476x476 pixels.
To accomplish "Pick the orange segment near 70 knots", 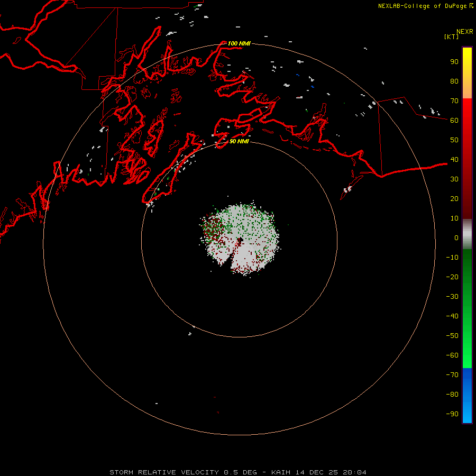I will [467, 91].
